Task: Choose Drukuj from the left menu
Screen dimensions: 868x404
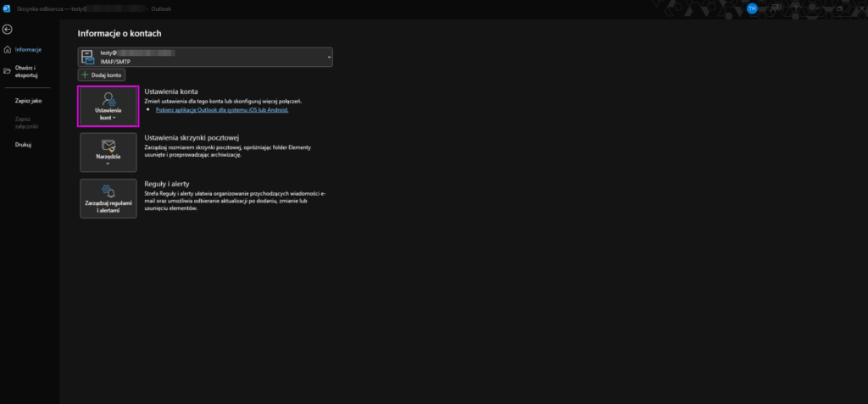Action: (x=23, y=145)
